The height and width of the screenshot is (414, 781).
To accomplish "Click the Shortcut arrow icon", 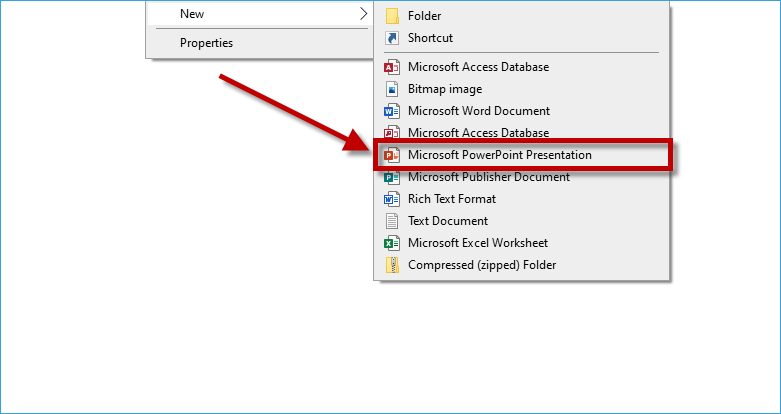I will click(392, 38).
